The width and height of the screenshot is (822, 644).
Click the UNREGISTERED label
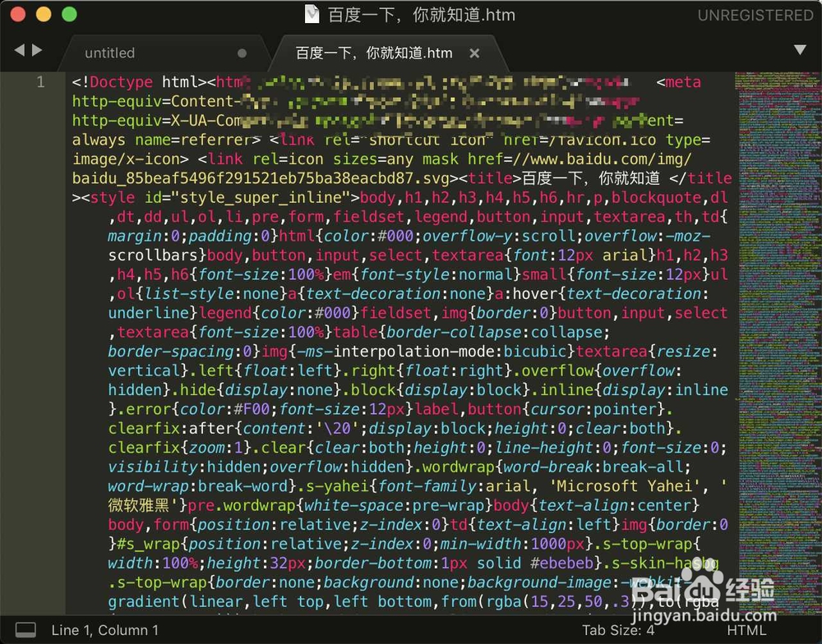pyautogui.click(x=755, y=15)
